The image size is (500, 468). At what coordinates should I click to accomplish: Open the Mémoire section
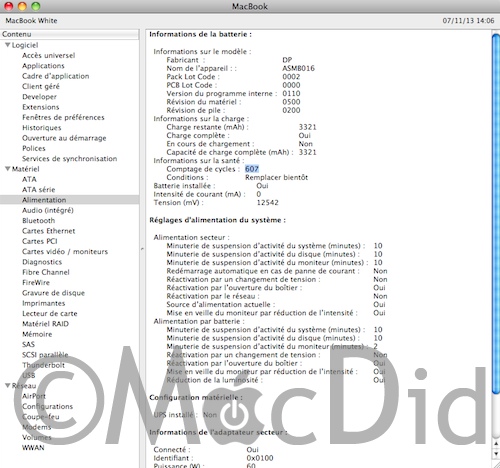37,334
